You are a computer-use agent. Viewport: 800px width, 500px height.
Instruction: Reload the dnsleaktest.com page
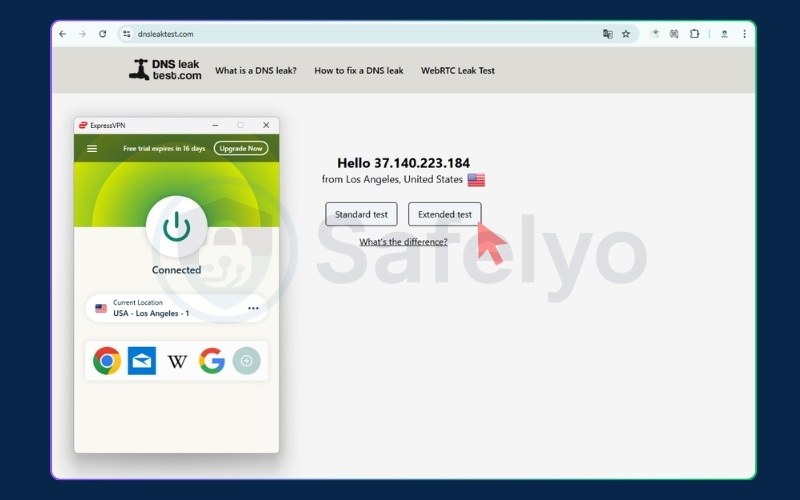pos(103,34)
